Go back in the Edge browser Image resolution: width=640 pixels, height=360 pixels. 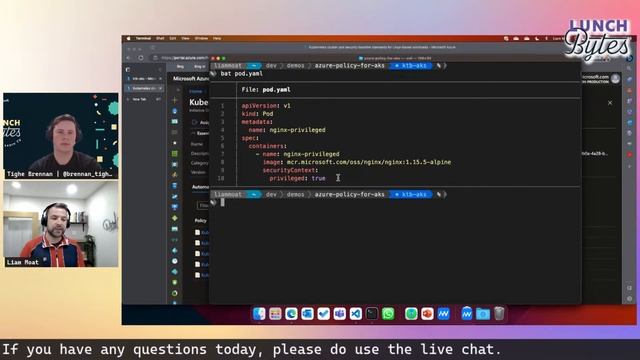pos(129,58)
